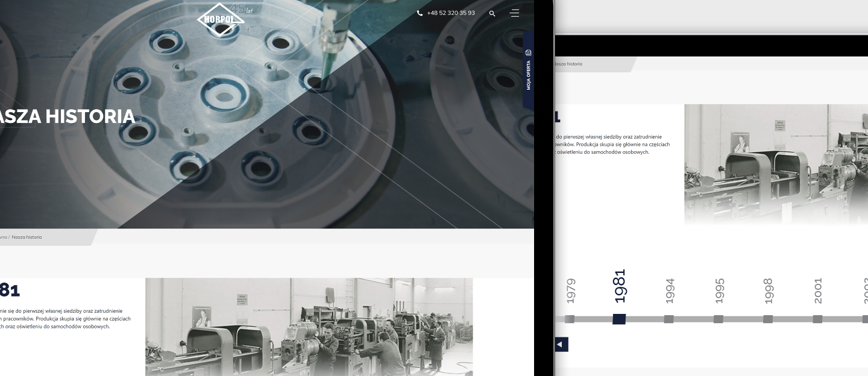Image resolution: width=868 pixels, height=376 pixels.
Task: Open the hamburger menu
Action: (x=514, y=13)
